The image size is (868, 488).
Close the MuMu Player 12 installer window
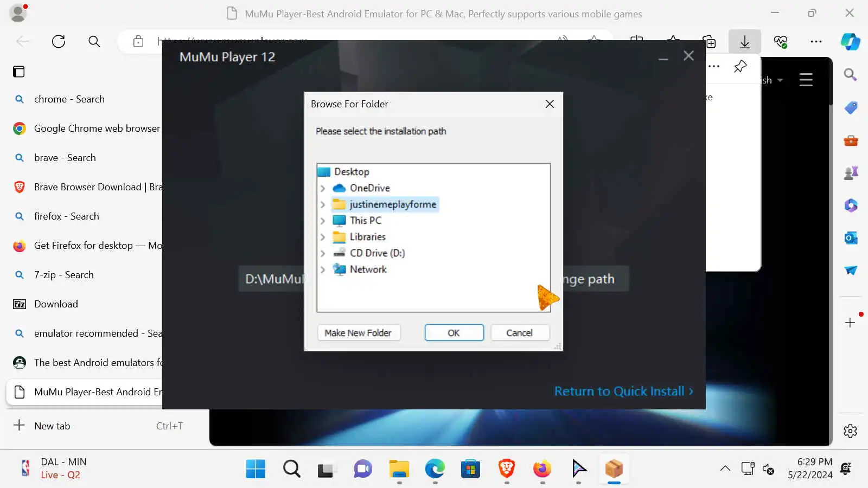tap(688, 56)
